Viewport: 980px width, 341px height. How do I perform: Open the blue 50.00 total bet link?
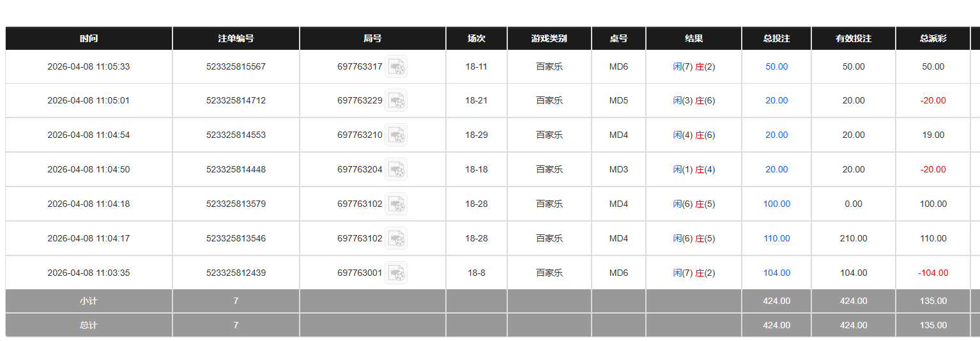[x=776, y=66]
